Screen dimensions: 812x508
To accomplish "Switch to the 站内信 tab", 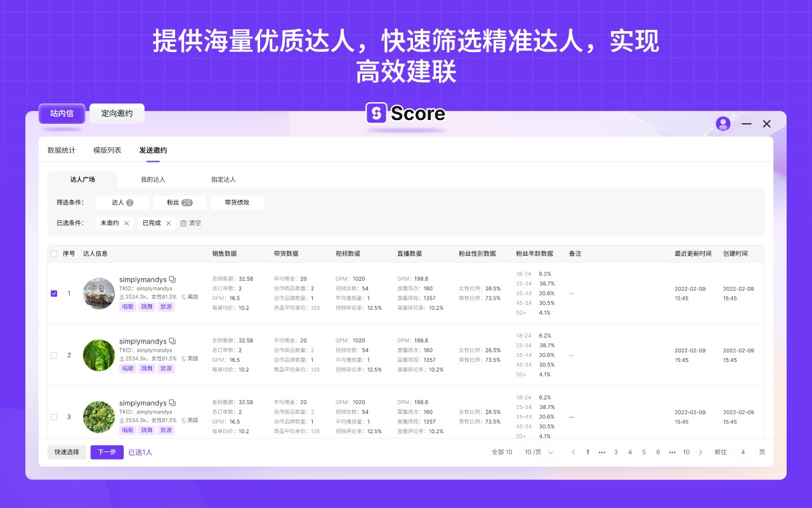I will coord(62,114).
